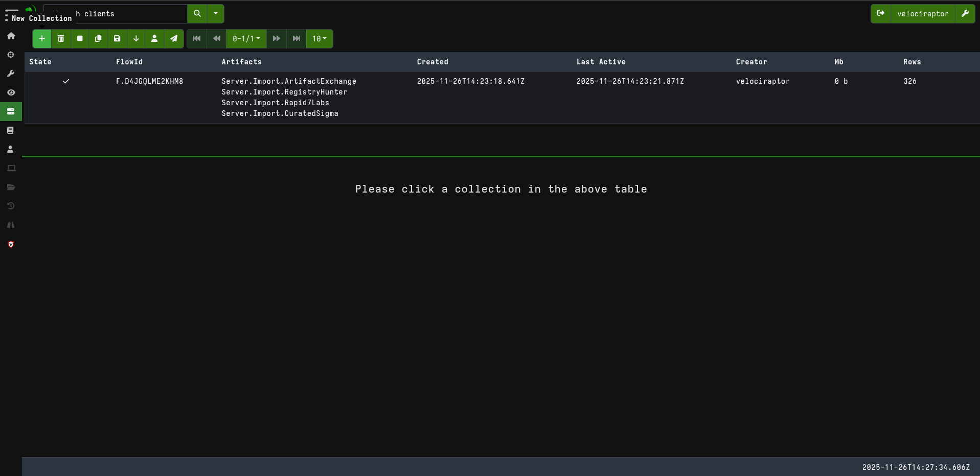Open the eye Server Events sidebar icon

pyautogui.click(x=11, y=92)
